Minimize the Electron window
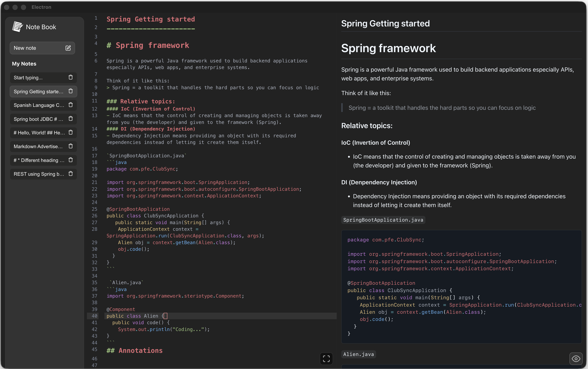The width and height of the screenshot is (588, 369). 15,7
